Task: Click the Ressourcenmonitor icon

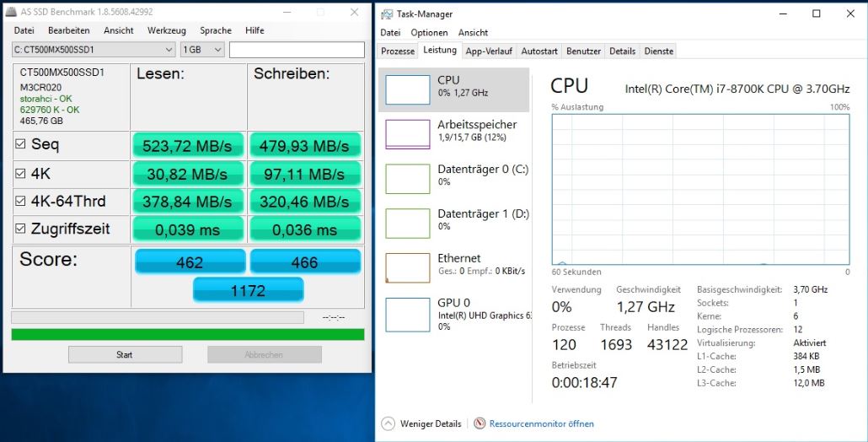Action: click(480, 423)
